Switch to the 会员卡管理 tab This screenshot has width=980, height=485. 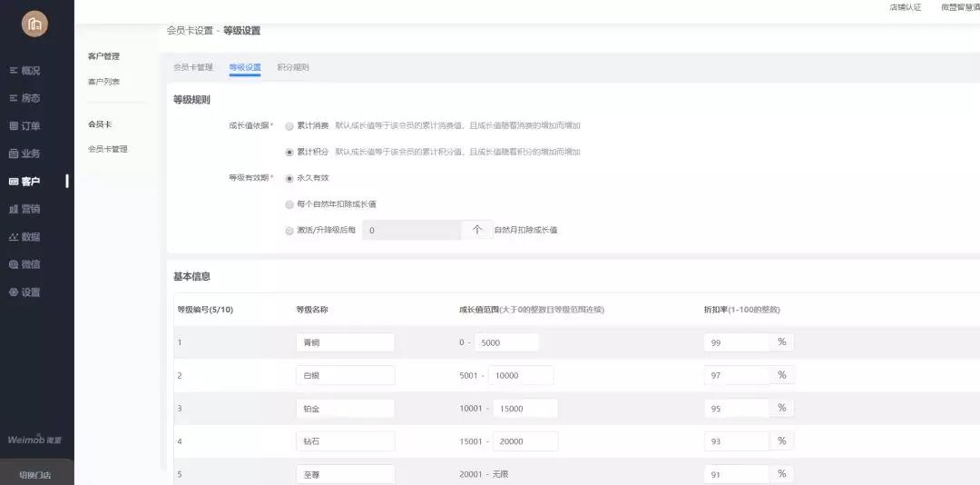(x=193, y=67)
